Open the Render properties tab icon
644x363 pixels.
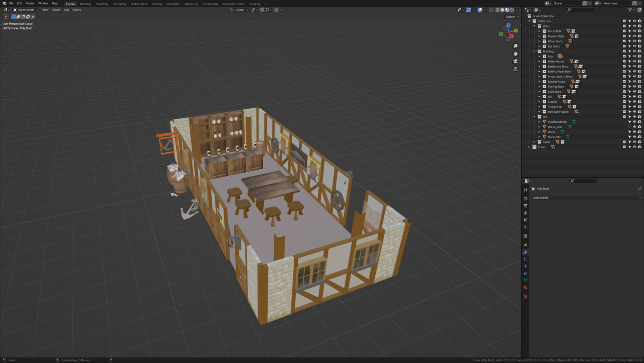pyautogui.click(x=525, y=199)
